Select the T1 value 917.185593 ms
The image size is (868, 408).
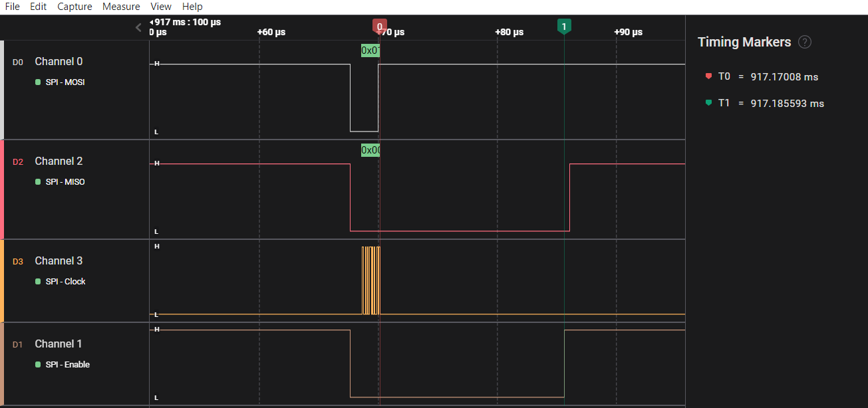[788, 104]
